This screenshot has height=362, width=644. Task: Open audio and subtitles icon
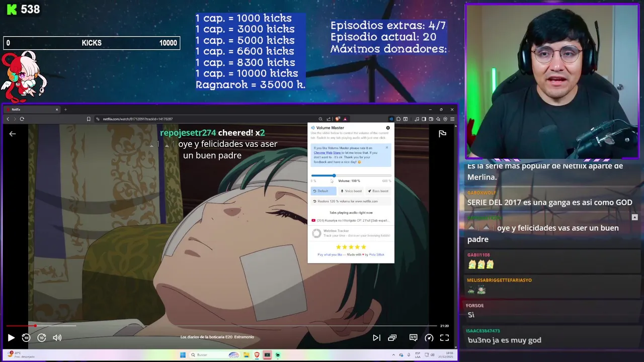[413, 338]
